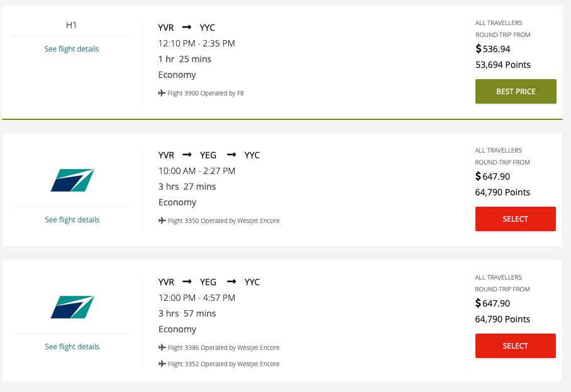Click the airplane icon beside Flight 3350
Viewport: 571px width, 392px height.
161,220
